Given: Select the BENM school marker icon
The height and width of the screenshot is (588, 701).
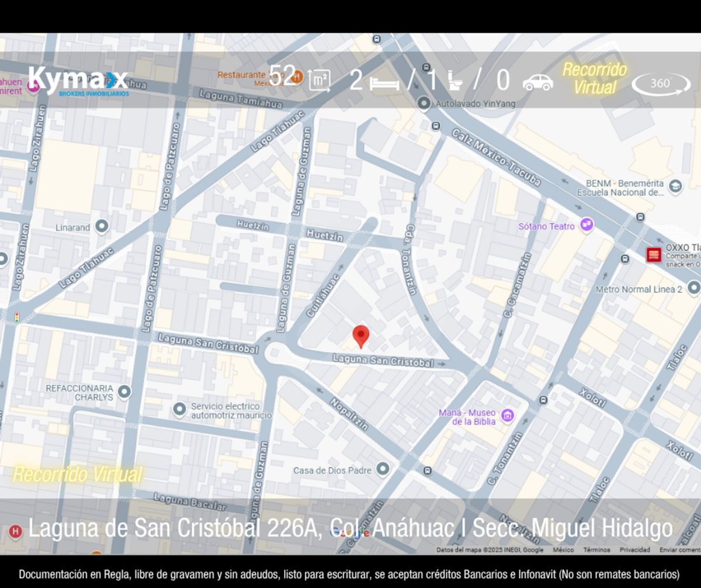Looking at the screenshot, I should [675, 186].
